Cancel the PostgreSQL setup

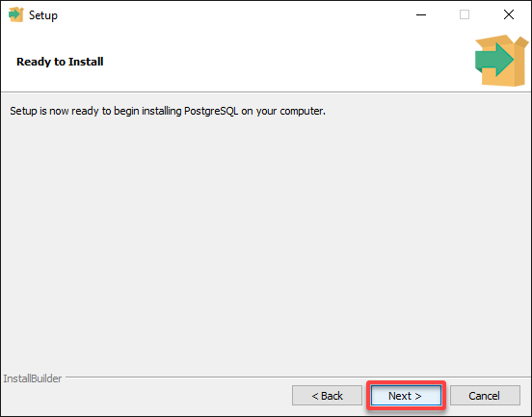(485, 395)
